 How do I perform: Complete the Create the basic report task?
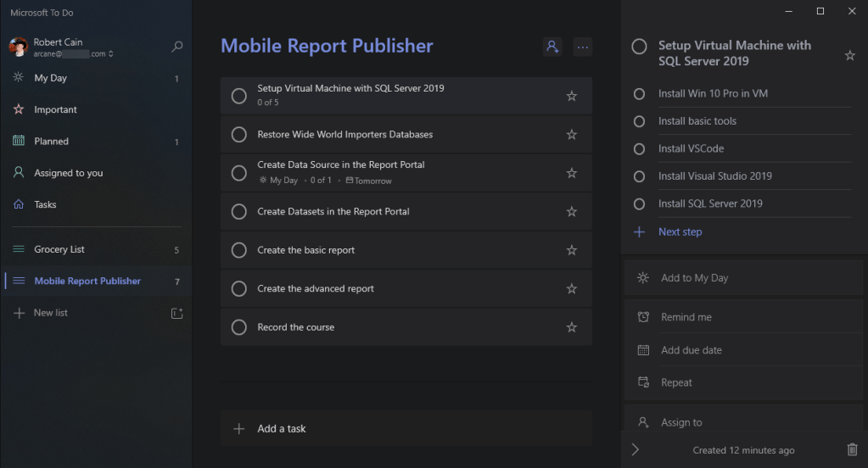(239, 250)
